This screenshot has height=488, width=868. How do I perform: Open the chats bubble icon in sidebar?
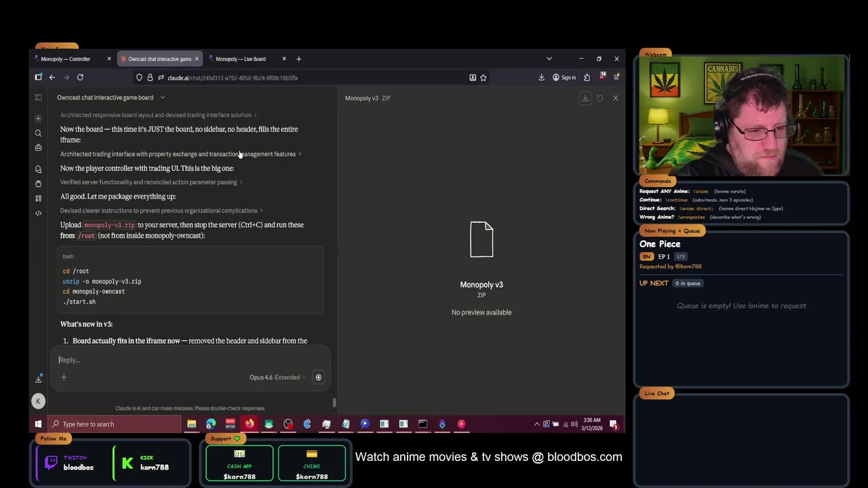click(x=38, y=169)
